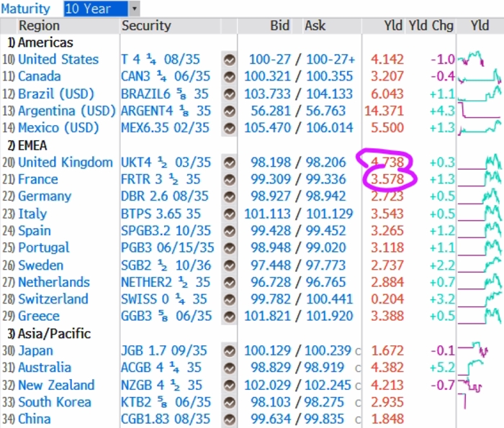Open chart icon beside China CGB1.83 08/35

coord(230,419)
